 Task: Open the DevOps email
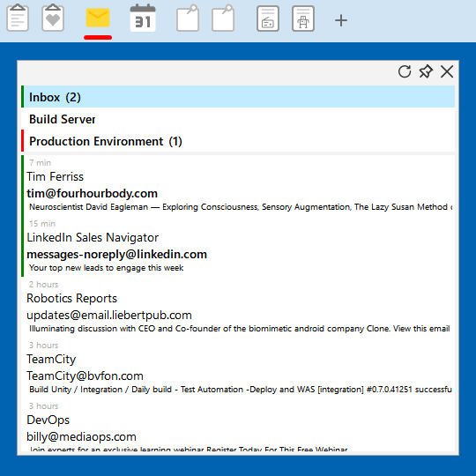48,420
